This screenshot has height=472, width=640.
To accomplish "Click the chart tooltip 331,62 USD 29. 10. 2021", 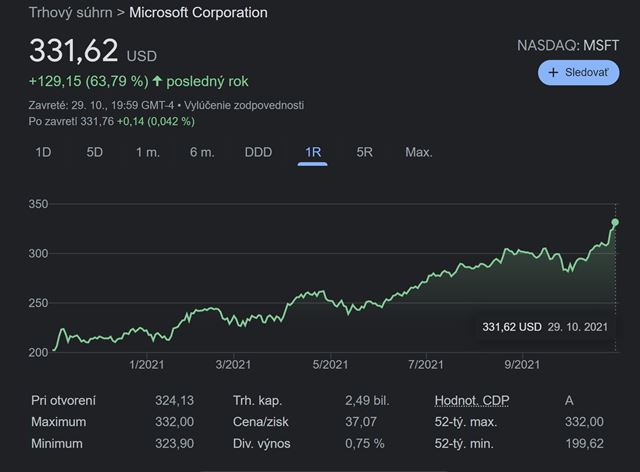I will pyautogui.click(x=545, y=327).
